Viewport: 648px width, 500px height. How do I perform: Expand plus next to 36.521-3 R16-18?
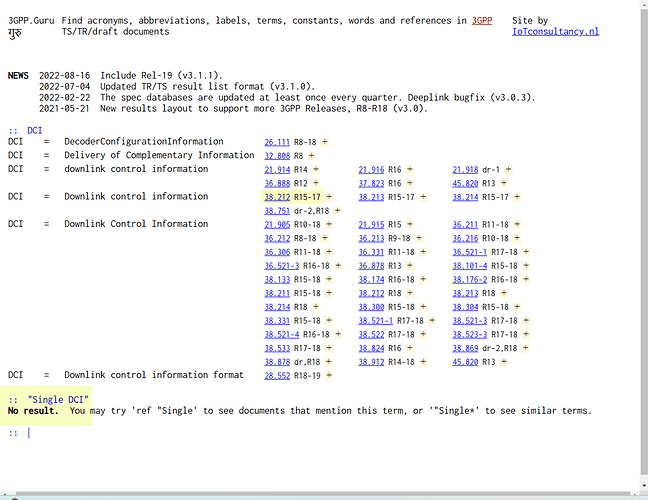(x=338, y=266)
